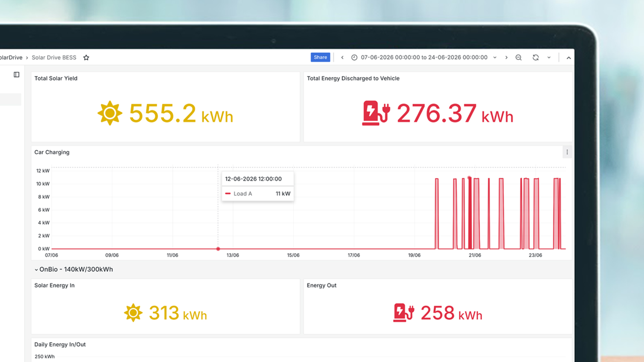Screen dimensions: 644x362
Task: Click the Daily Energy In/Out panel title
Action: (60, 345)
